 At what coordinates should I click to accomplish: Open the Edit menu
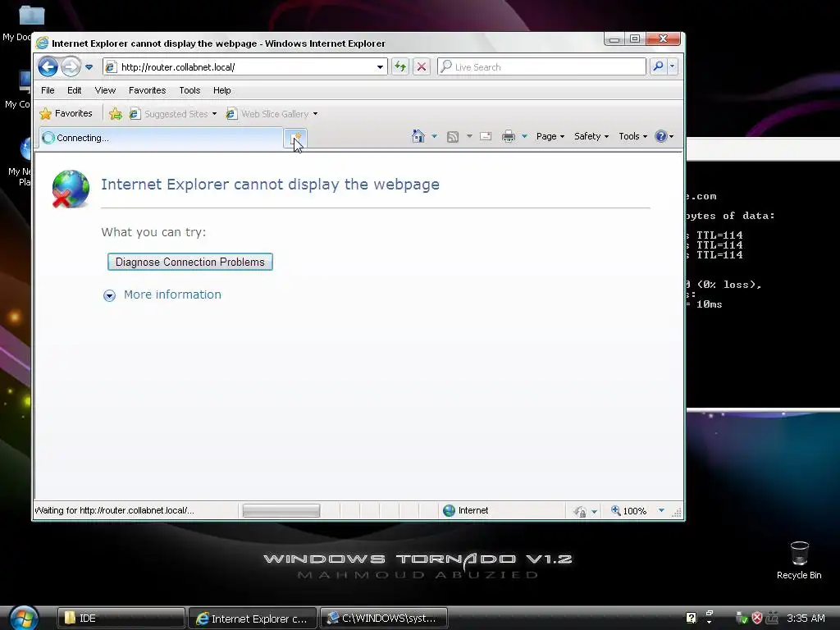tap(75, 90)
